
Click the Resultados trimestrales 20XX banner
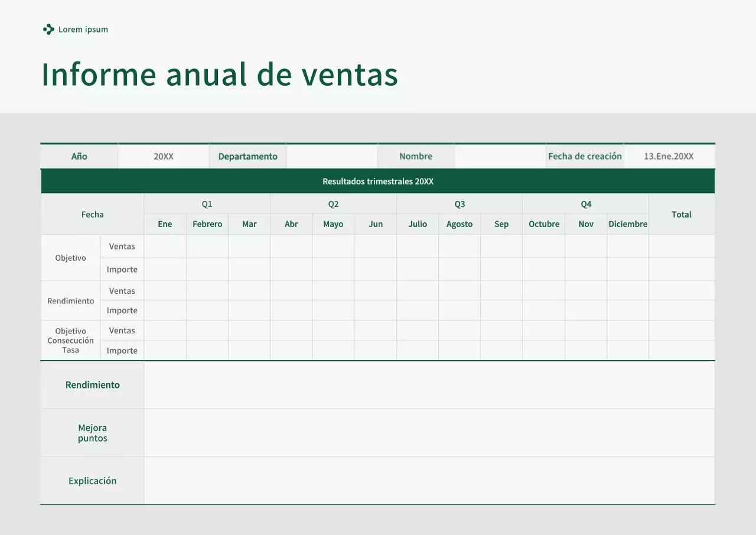(x=377, y=181)
